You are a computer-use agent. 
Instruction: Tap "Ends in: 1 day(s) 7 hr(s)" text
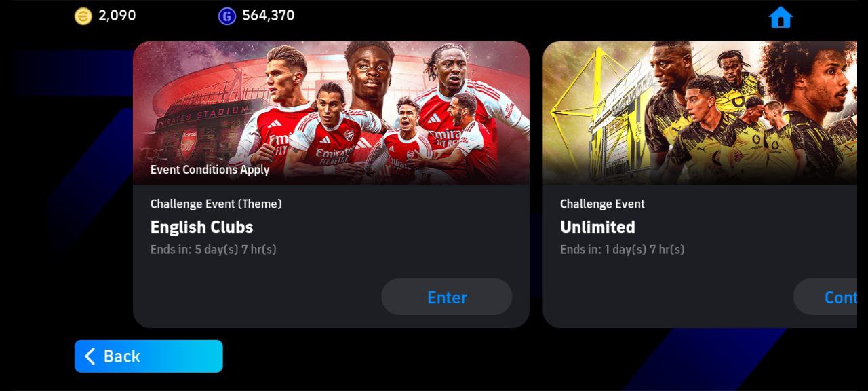point(622,249)
